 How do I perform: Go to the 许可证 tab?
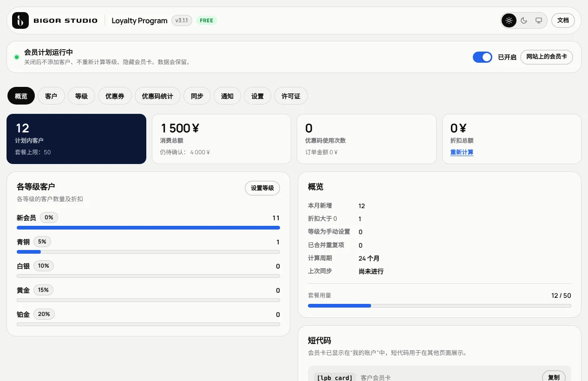click(x=291, y=96)
